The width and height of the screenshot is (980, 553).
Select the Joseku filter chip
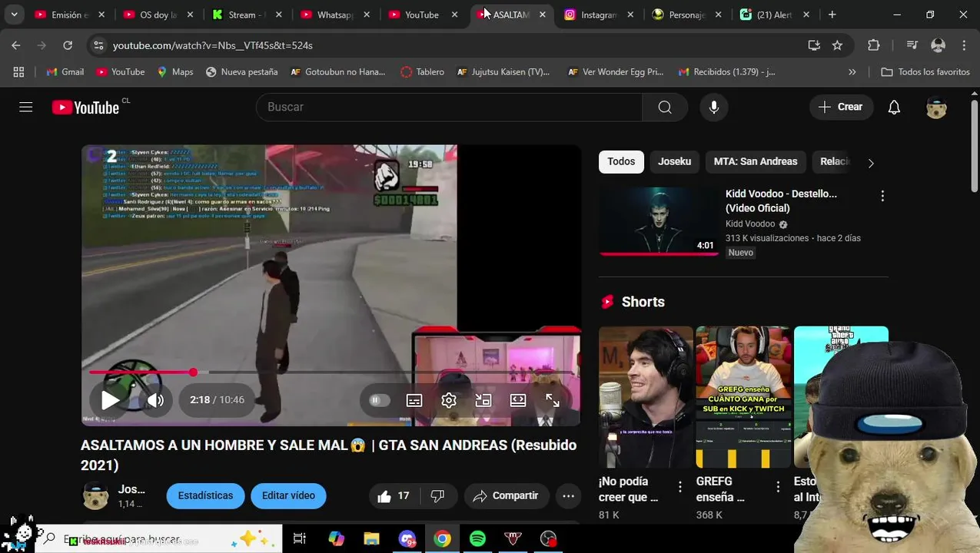pyautogui.click(x=674, y=161)
